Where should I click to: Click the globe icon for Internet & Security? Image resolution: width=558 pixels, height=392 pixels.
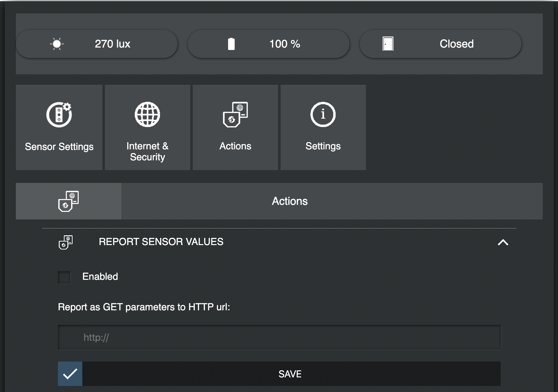coord(147,115)
